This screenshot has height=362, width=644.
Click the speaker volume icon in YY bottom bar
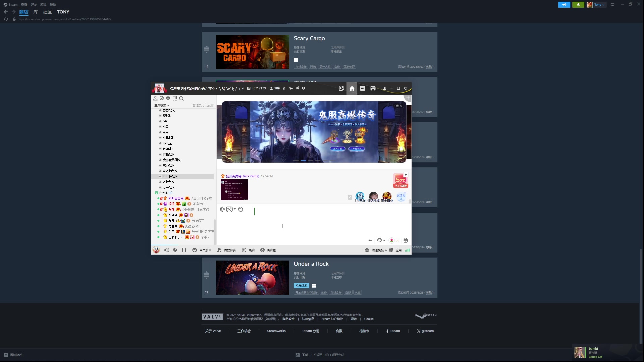167,250
